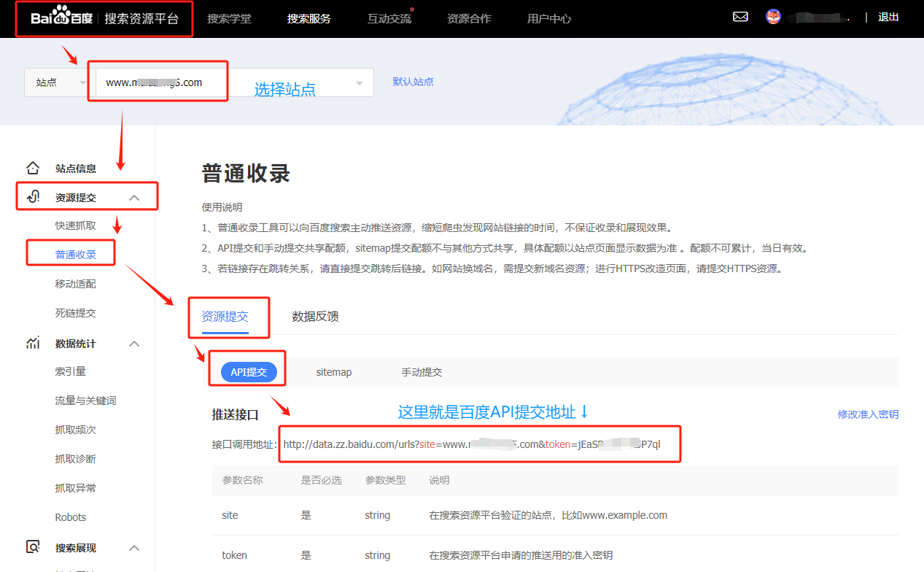The image size is (924, 572).
Task: Click the 资源提交 link icon
Action: pyautogui.click(x=33, y=198)
